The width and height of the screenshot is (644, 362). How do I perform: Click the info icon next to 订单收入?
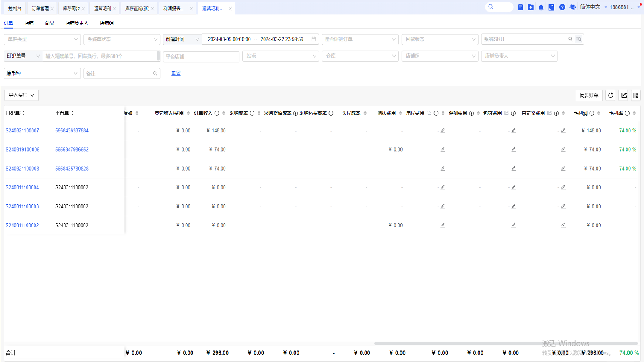(217, 113)
